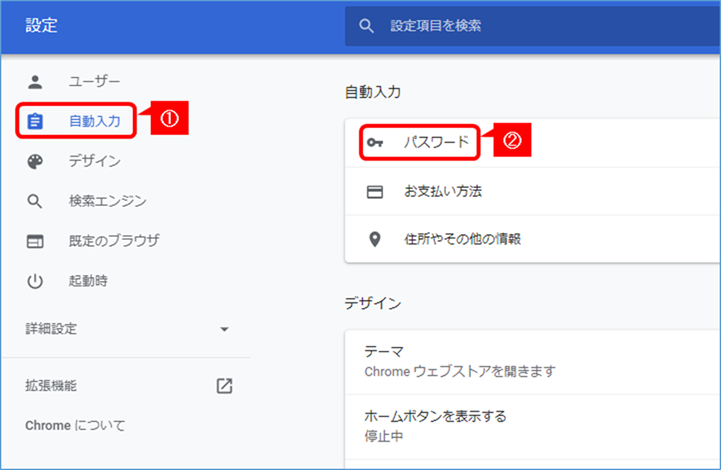Click the search engine magnifier icon in sidebar
Screen dimensions: 721x470
[x=35, y=201]
